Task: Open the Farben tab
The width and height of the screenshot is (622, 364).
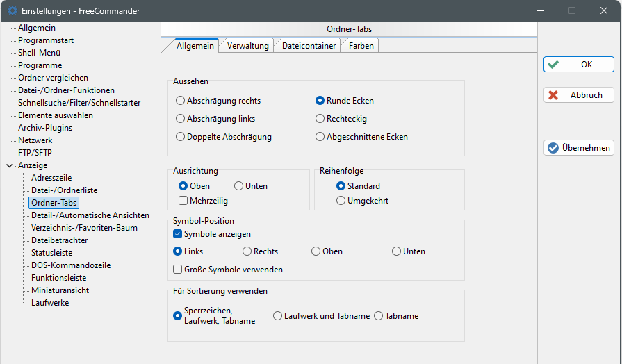Action: 361,46
